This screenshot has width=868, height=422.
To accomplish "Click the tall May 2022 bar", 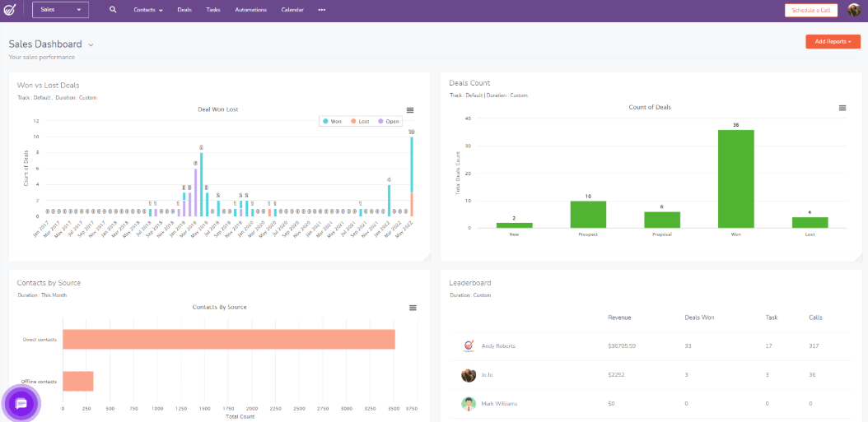I will coord(411,176).
